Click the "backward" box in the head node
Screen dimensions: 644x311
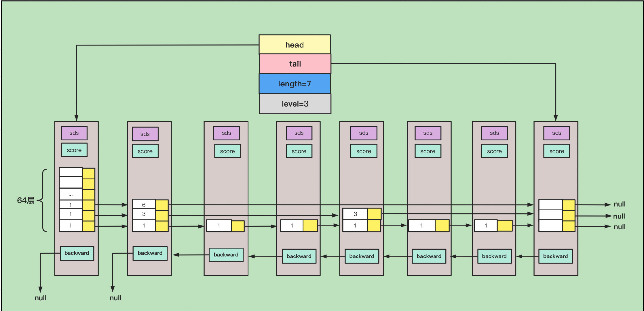point(77,253)
